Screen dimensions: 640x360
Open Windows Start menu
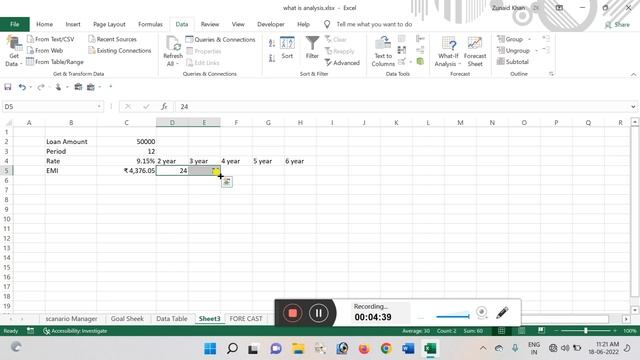point(210,349)
